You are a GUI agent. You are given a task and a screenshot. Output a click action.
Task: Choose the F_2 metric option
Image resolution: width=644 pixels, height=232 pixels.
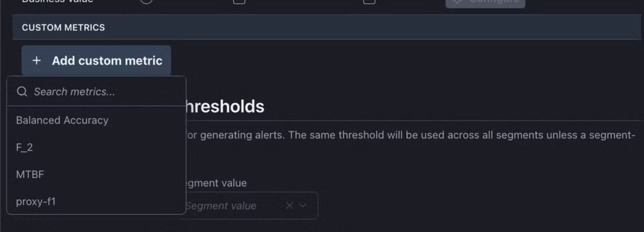(x=25, y=148)
